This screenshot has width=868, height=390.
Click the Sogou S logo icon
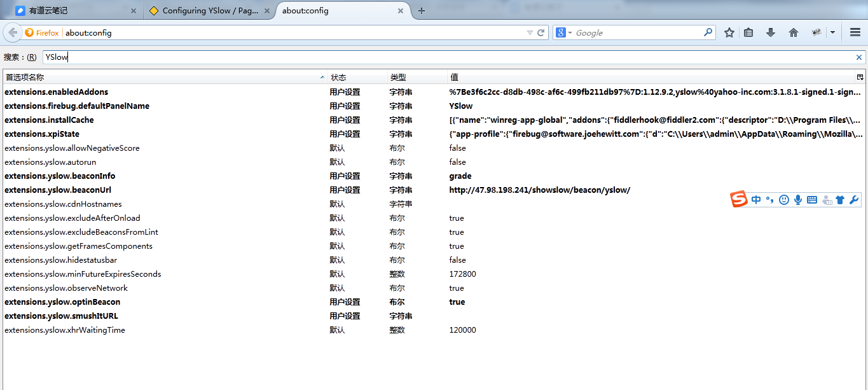(x=739, y=199)
